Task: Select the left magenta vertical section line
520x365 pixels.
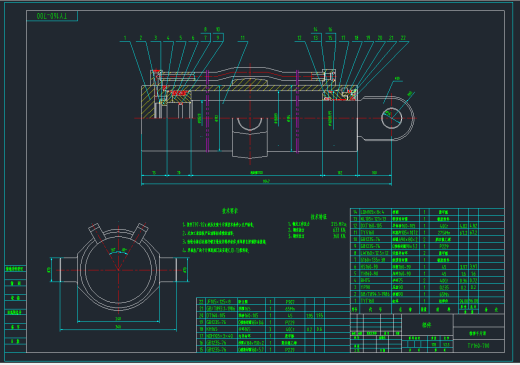Action: click(207, 111)
